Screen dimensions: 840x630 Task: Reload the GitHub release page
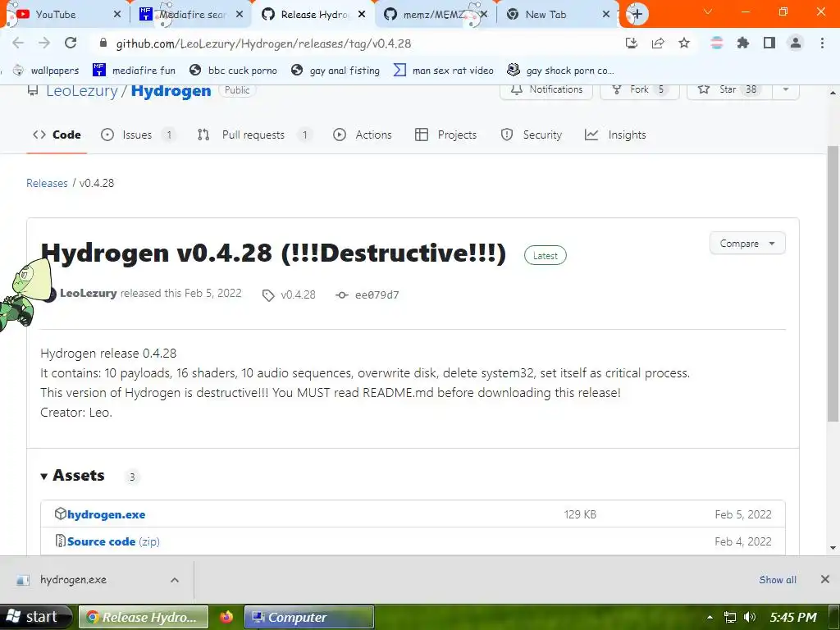pos(71,43)
